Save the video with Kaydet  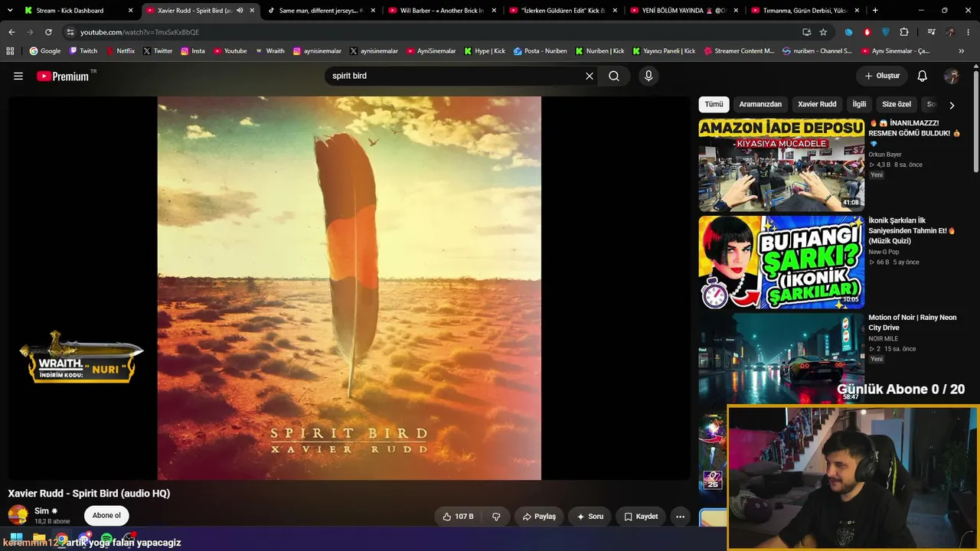tap(641, 517)
